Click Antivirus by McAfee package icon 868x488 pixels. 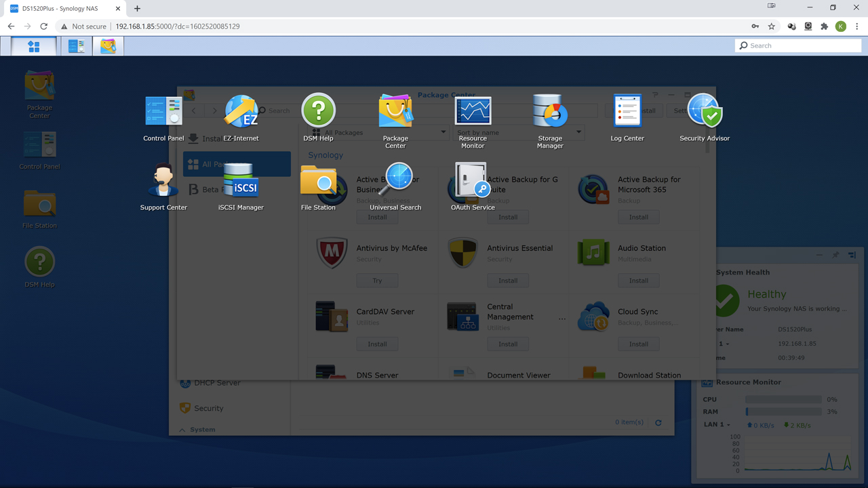[332, 253]
